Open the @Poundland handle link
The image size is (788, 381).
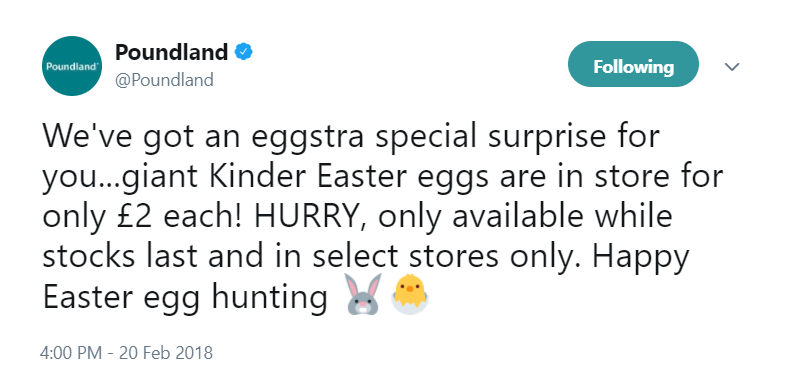coord(164,80)
